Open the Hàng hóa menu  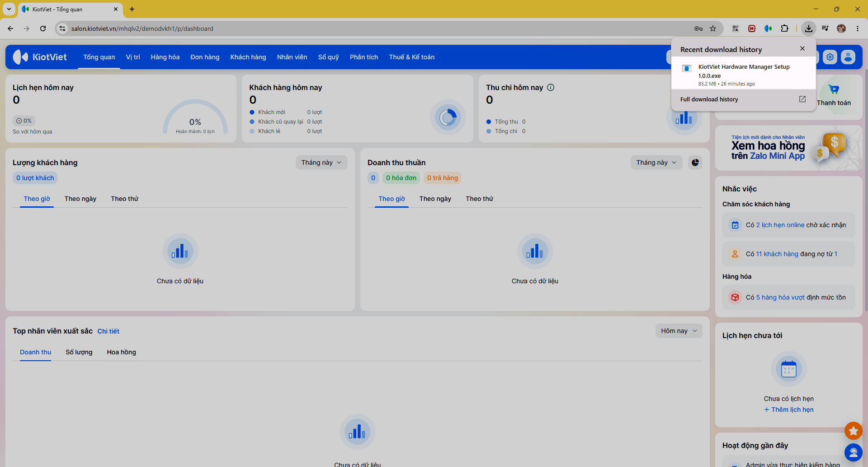pos(165,57)
